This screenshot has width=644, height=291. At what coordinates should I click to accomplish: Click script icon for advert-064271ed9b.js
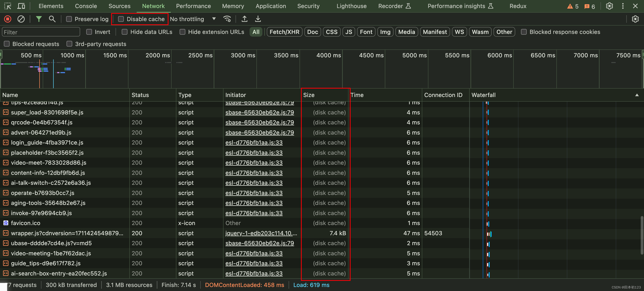coord(6,132)
